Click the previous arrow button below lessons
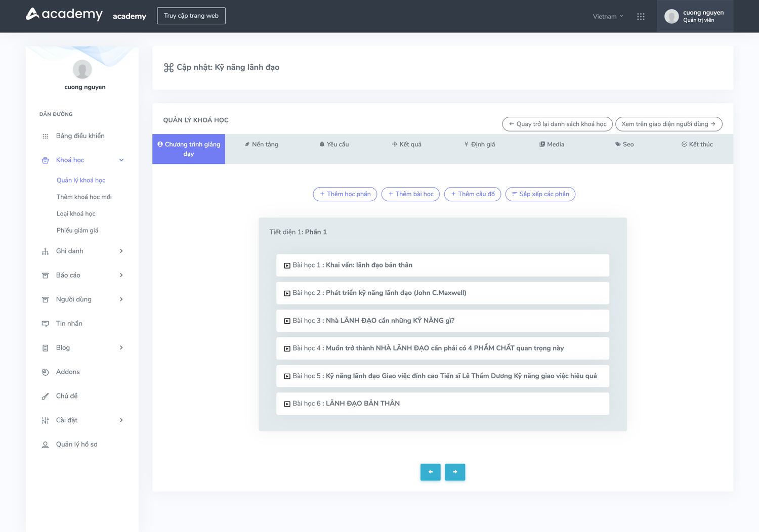Viewport: 759px width, 532px height. coord(431,472)
